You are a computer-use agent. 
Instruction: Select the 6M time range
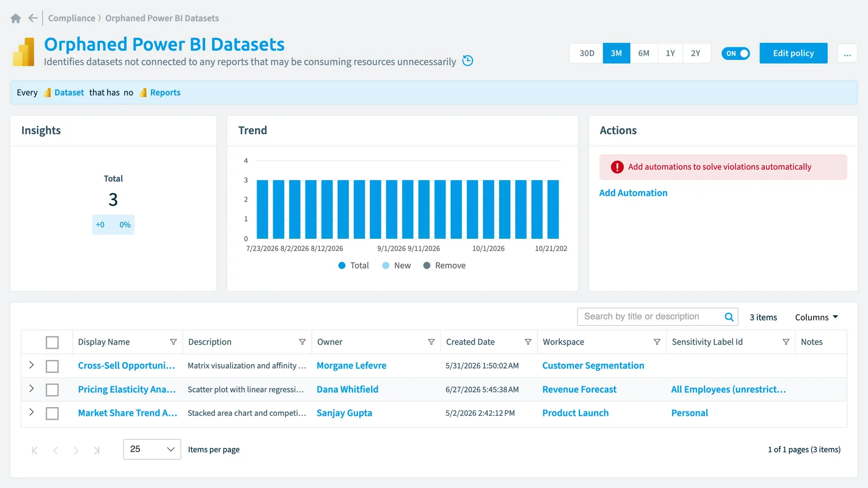(x=643, y=53)
